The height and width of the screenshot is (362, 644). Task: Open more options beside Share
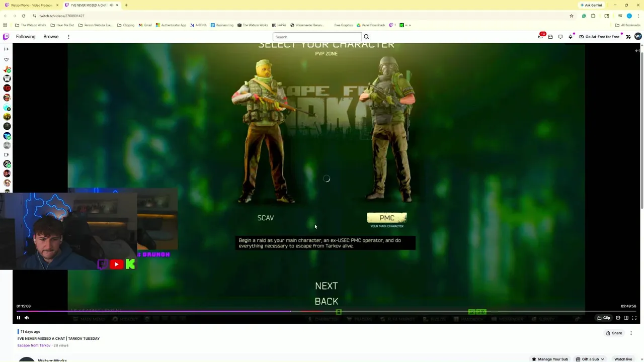pyautogui.click(x=631, y=333)
